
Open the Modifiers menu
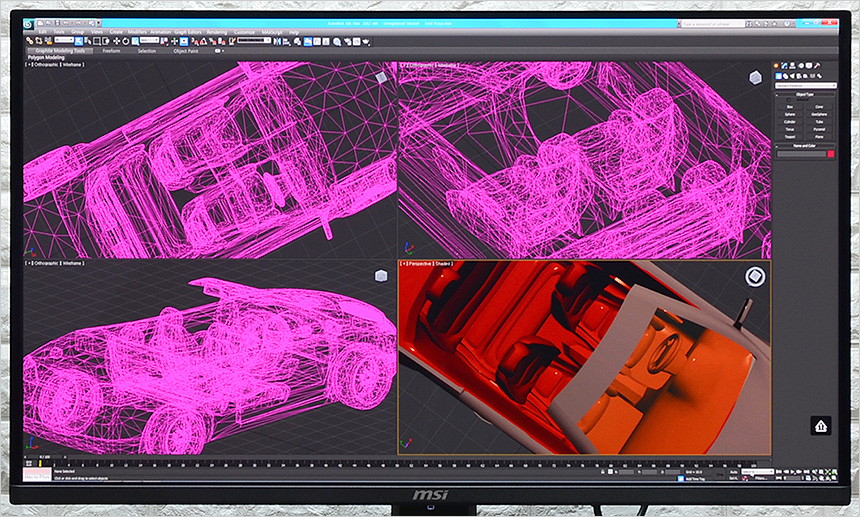[x=138, y=32]
